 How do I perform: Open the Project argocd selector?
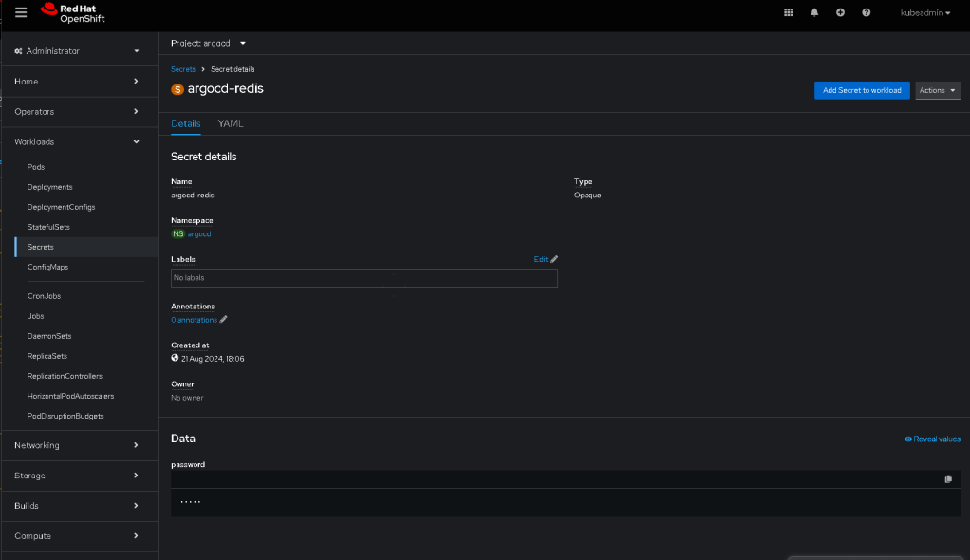coord(208,43)
